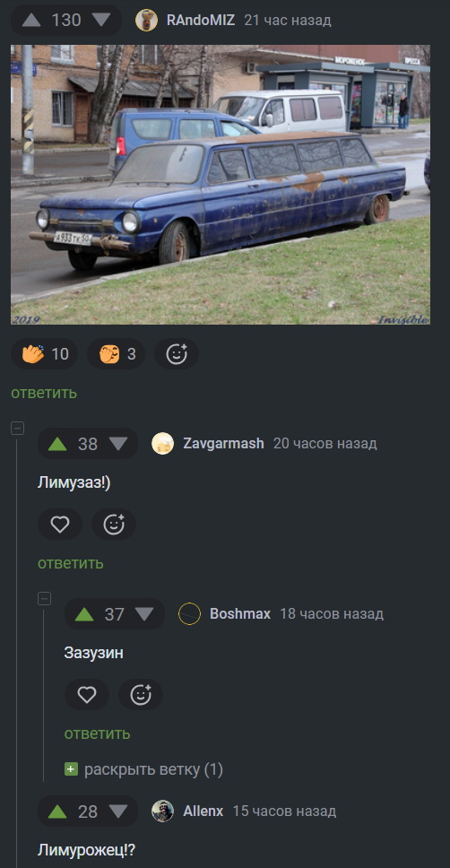Screen dimensions: 450x868
Task: Add emoji reaction to Zavgarmash's comment
Action: pyautogui.click(x=114, y=525)
